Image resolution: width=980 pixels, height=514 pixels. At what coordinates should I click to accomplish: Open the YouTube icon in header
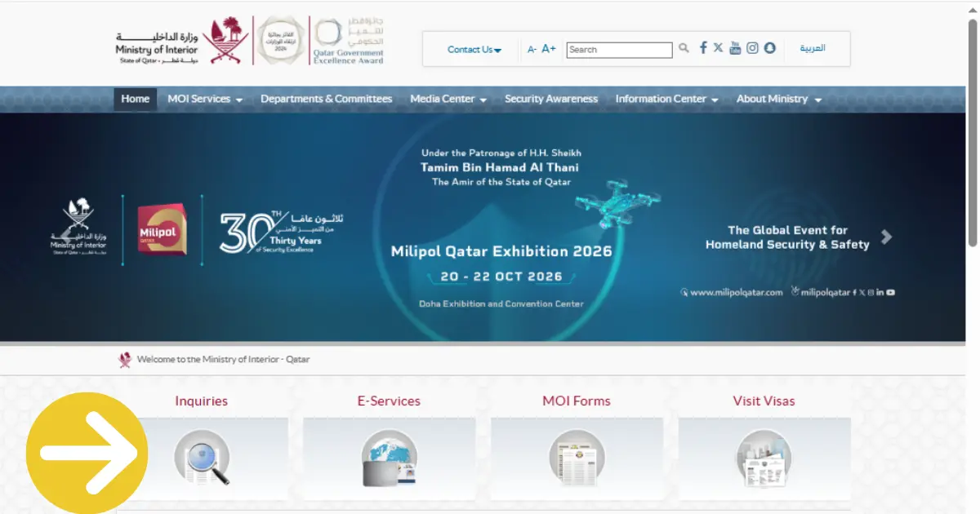(735, 48)
